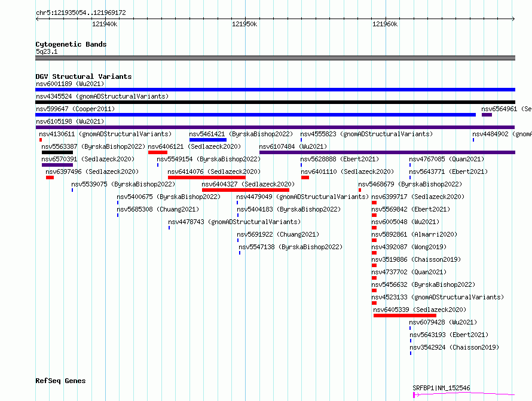This screenshot has width=532, height=401.
Task: Click nsv5404183 (ByrskaBishop2022) label
Action: [289, 209]
